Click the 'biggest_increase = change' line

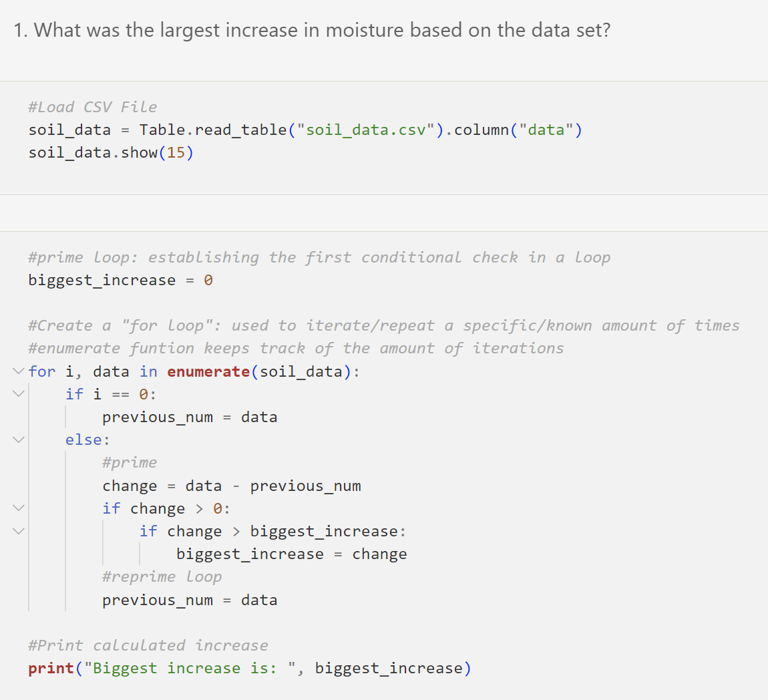point(291,554)
